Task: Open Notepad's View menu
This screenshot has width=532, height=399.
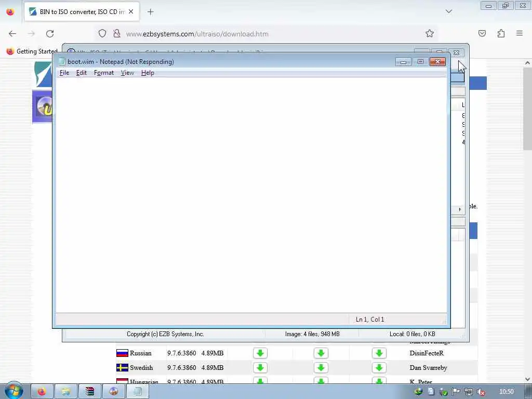Action: point(127,73)
